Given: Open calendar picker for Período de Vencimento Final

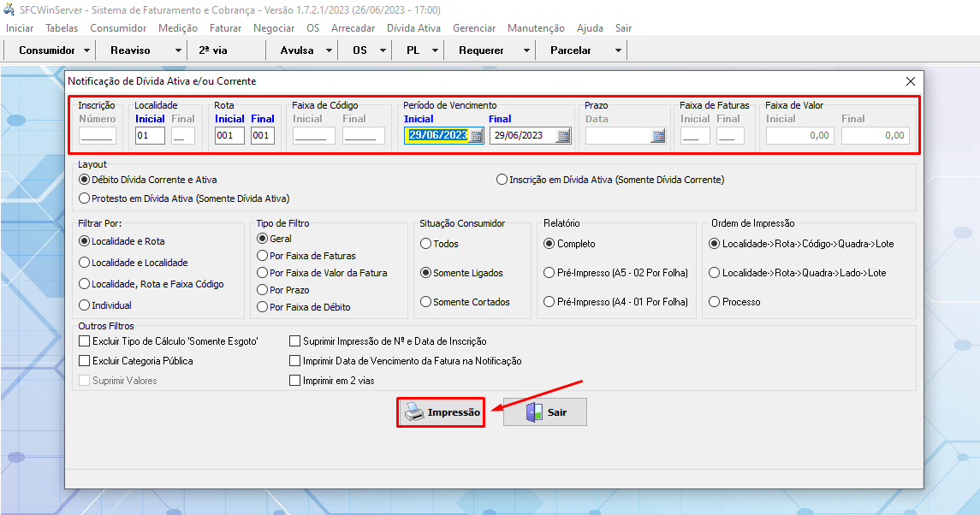Looking at the screenshot, I should (563, 135).
